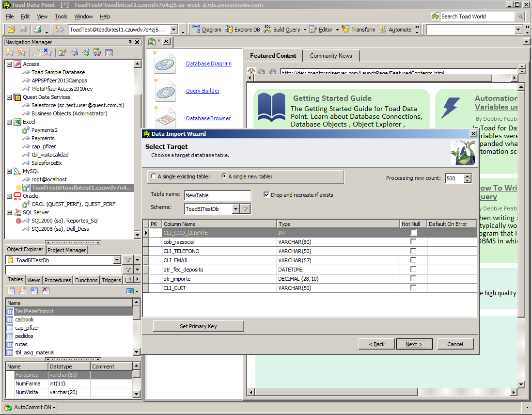Image resolution: width=532 pixels, height=415 pixels.
Task: Click the reconnect icon with green arrow
Action: (x=86, y=53)
